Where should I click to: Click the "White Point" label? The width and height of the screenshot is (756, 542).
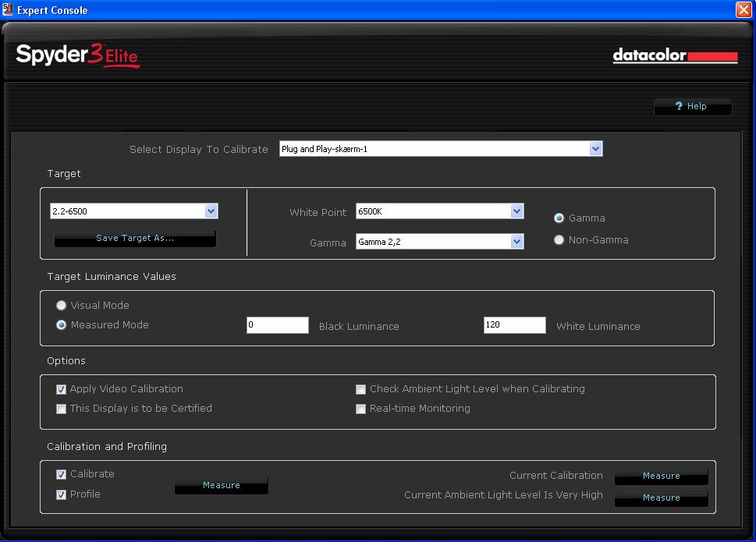tap(318, 212)
